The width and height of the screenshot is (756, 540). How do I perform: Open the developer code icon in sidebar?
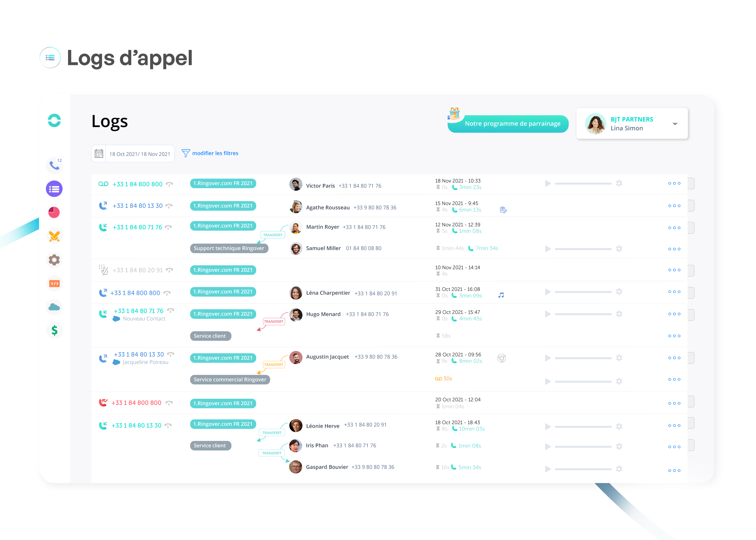click(54, 284)
